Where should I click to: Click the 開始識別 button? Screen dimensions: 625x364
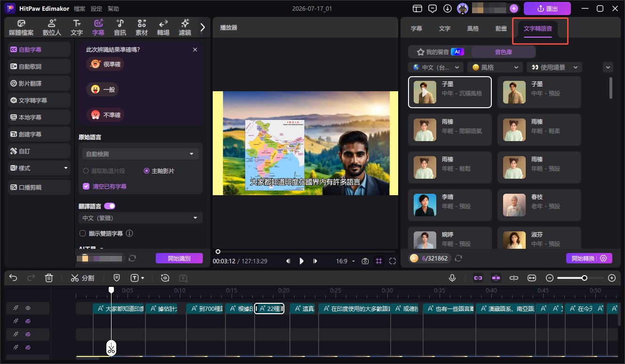(x=179, y=258)
